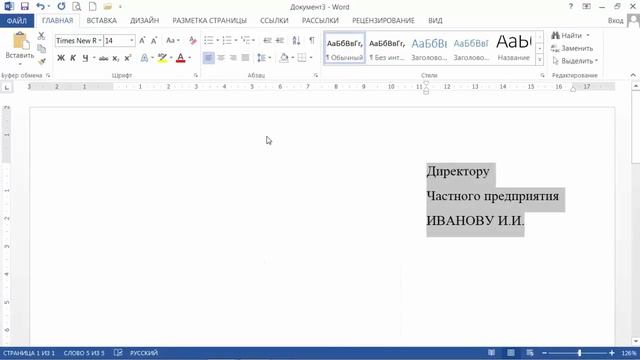Switch to the ДИЗАЙН tab
The image size is (640, 360).
144,20
